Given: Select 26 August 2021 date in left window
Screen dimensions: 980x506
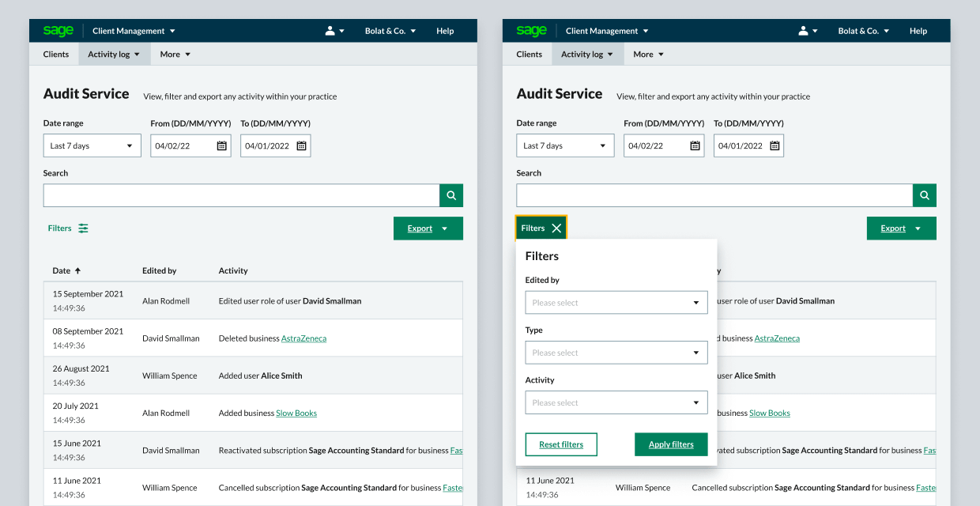Looking at the screenshot, I should pyautogui.click(x=81, y=368).
